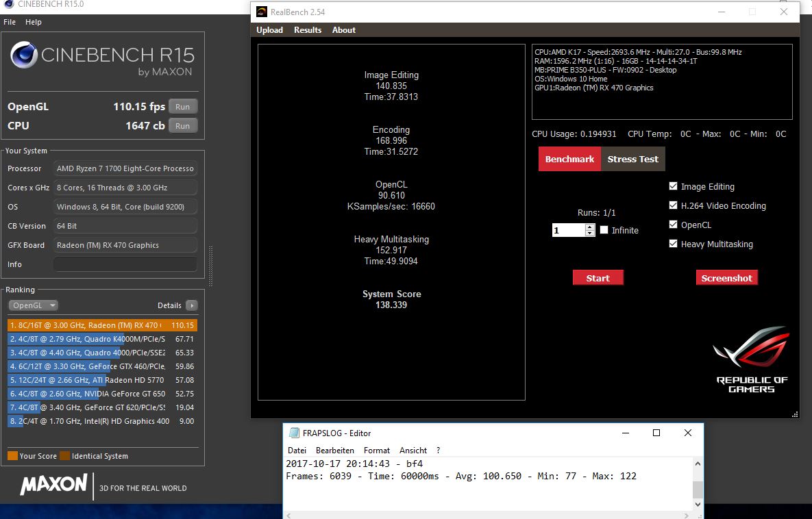The image size is (812, 519).
Task: Click the runs count input field
Action: (x=568, y=230)
